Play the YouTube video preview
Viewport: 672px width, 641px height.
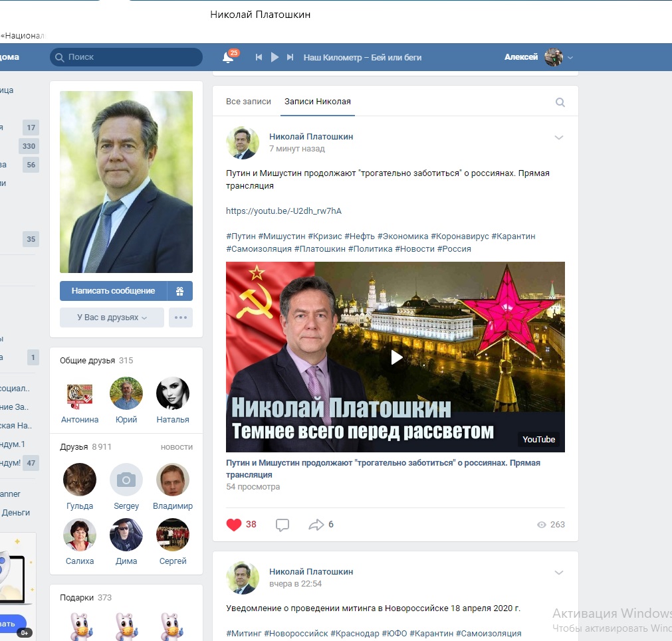click(396, 357)
